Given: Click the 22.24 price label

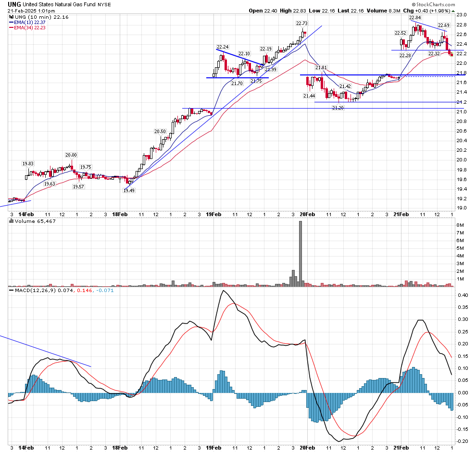Looking at the screenshot, I should coord(223,47).
